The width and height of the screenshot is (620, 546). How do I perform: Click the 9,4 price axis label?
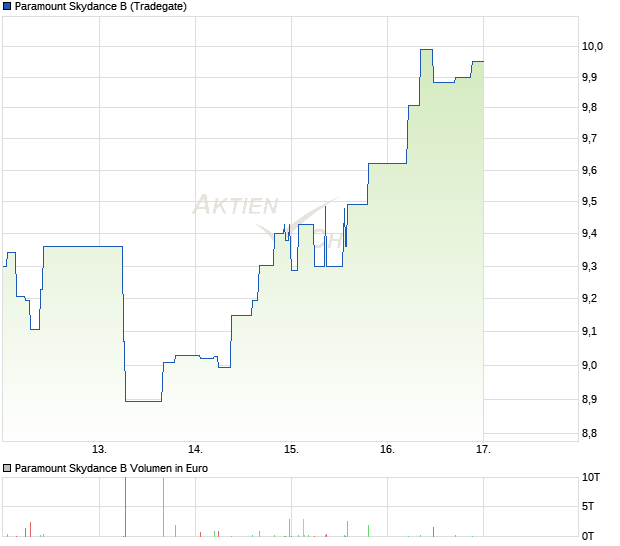pos(590,233)
